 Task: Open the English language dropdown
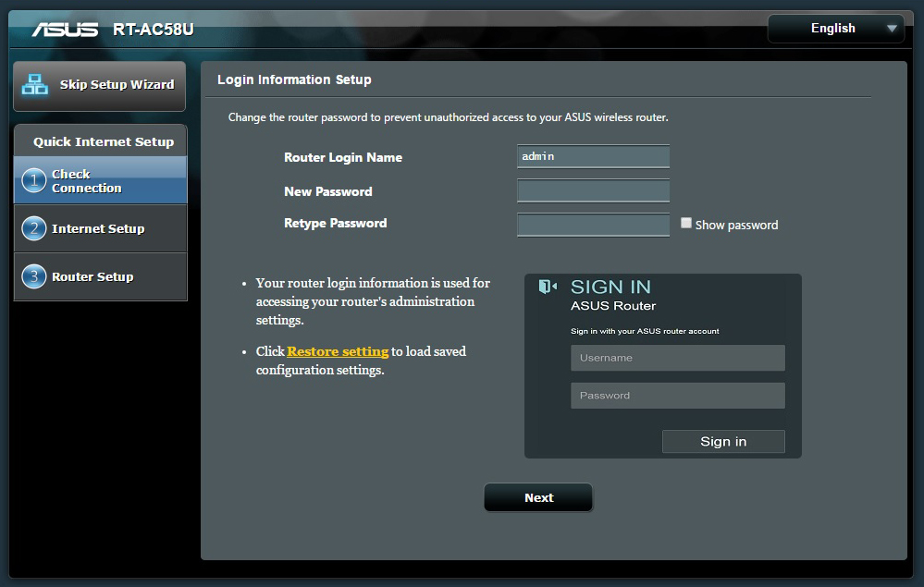835,29
